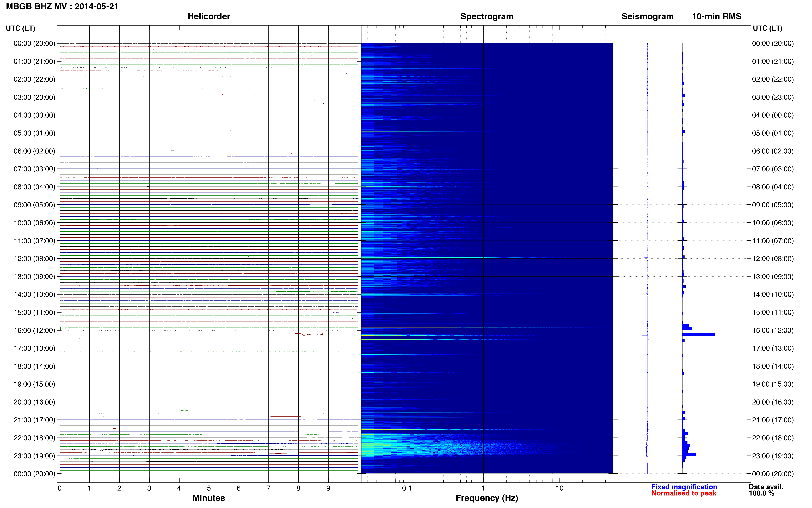
Task: Click left time label '06:00 (02:00)'
Action: tap(34, 151)
